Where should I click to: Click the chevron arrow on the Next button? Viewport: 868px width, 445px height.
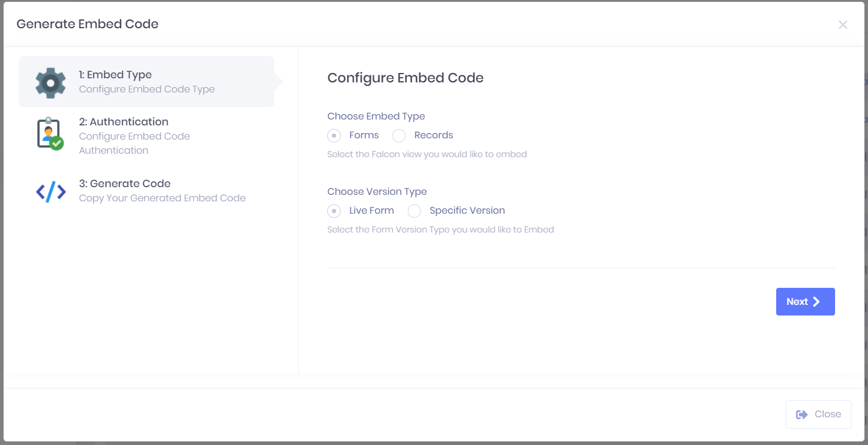click(x=816, y=302)
